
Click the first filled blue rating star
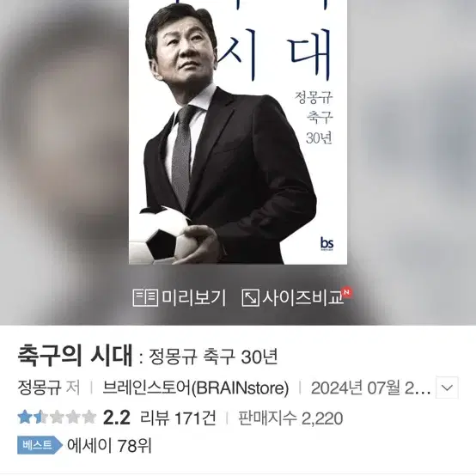point(25,417)
